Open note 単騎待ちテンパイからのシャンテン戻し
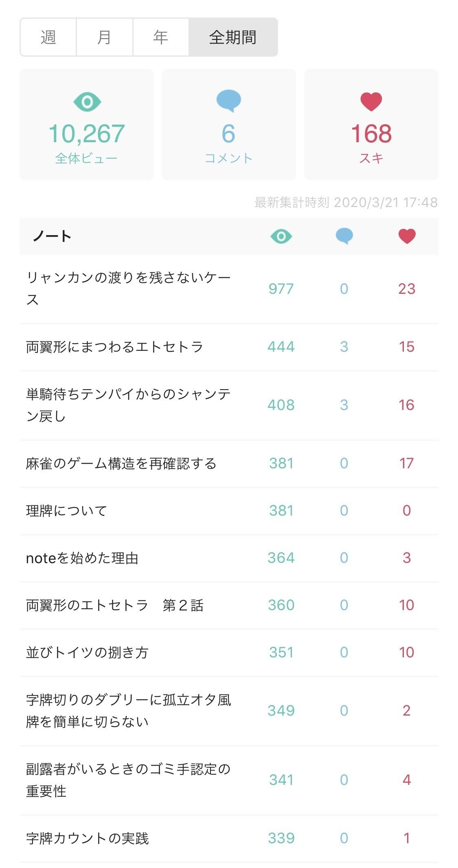This screenshot has width=458, height=868. click(128, 405)
